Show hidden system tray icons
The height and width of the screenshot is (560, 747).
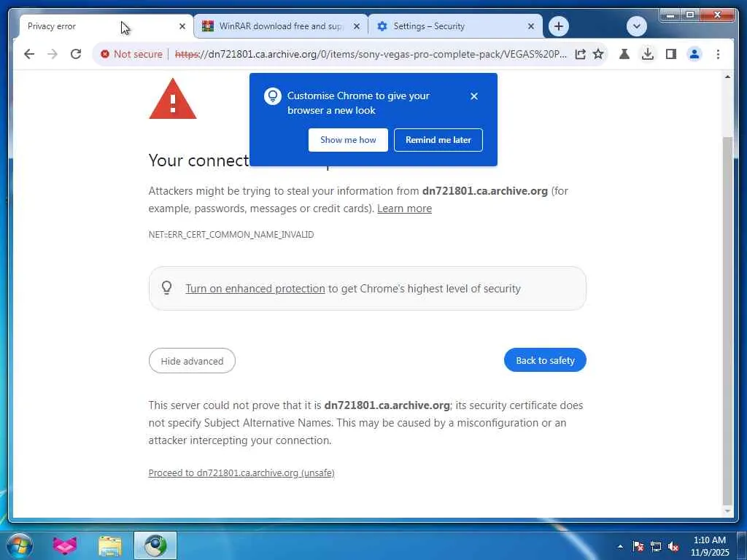coord(620,547)
